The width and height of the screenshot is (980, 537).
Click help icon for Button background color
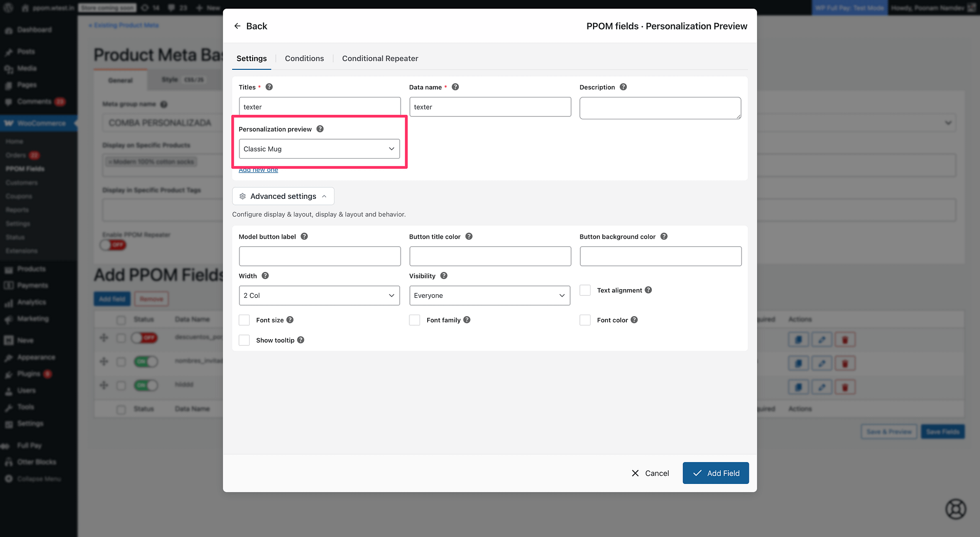[664, 237]
